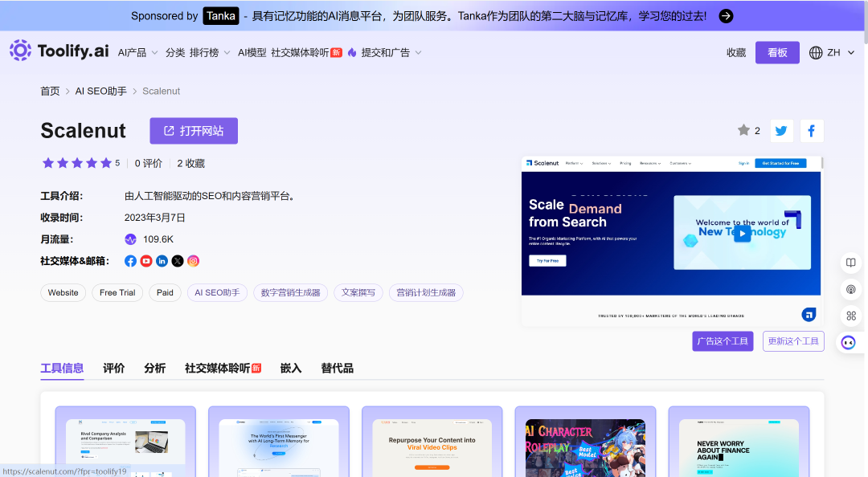Click the 109.6K traffic value
868x477 pixels.
(x=158, y=239)
